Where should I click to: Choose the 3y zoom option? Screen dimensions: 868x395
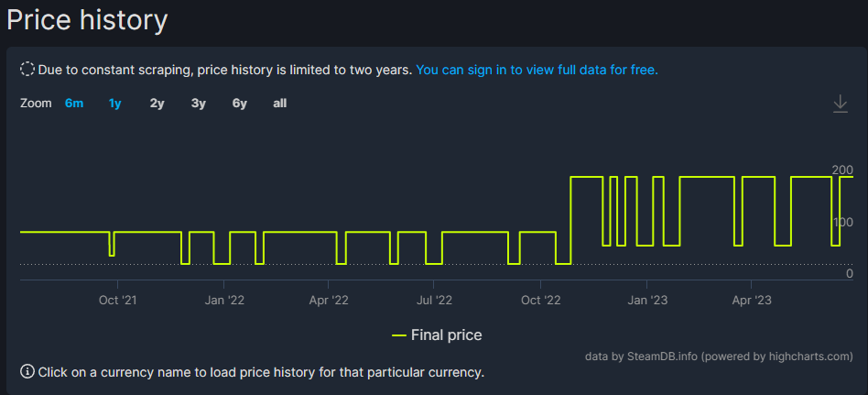pos(199,104)
